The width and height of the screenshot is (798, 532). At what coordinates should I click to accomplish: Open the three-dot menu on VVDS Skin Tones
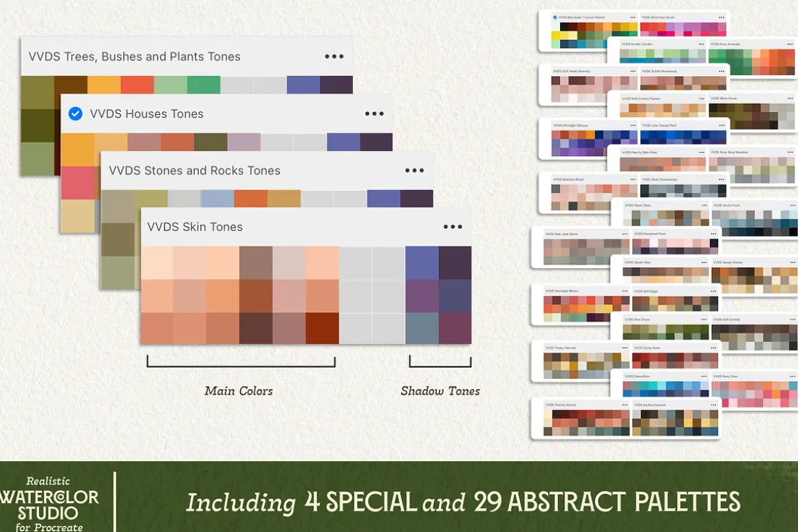click(x=453, y=227)
